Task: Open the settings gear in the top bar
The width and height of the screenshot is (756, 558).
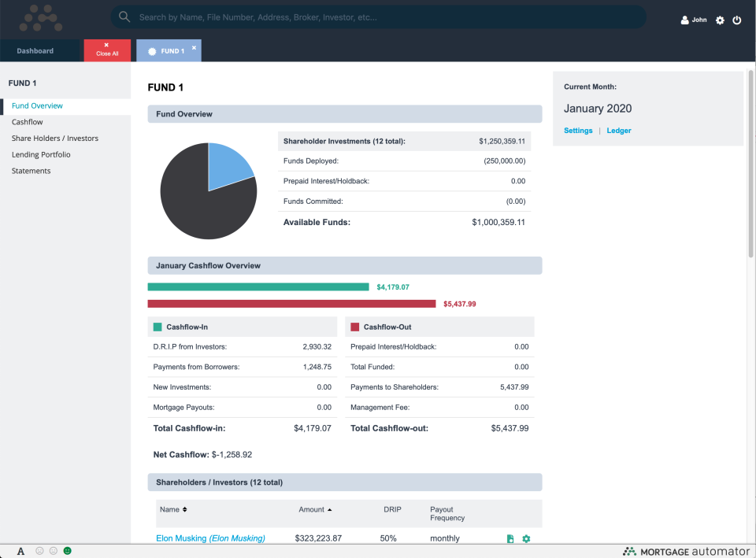Action: [719, 20]
